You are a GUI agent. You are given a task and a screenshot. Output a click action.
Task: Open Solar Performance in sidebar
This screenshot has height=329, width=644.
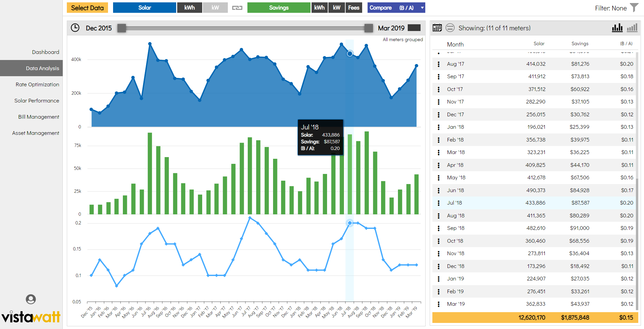36,101
